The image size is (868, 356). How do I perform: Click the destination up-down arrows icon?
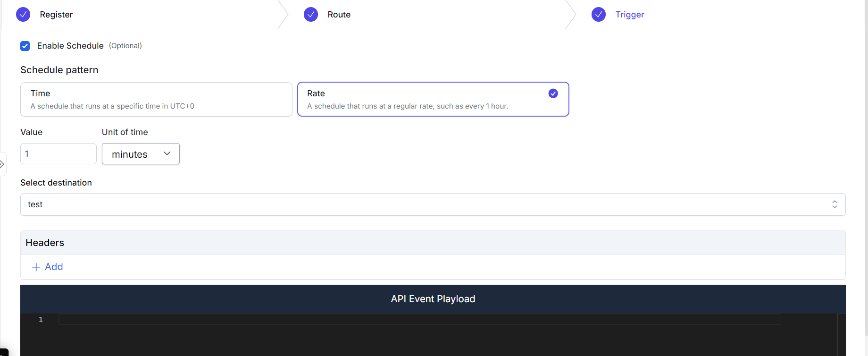(x=835, y=204)
